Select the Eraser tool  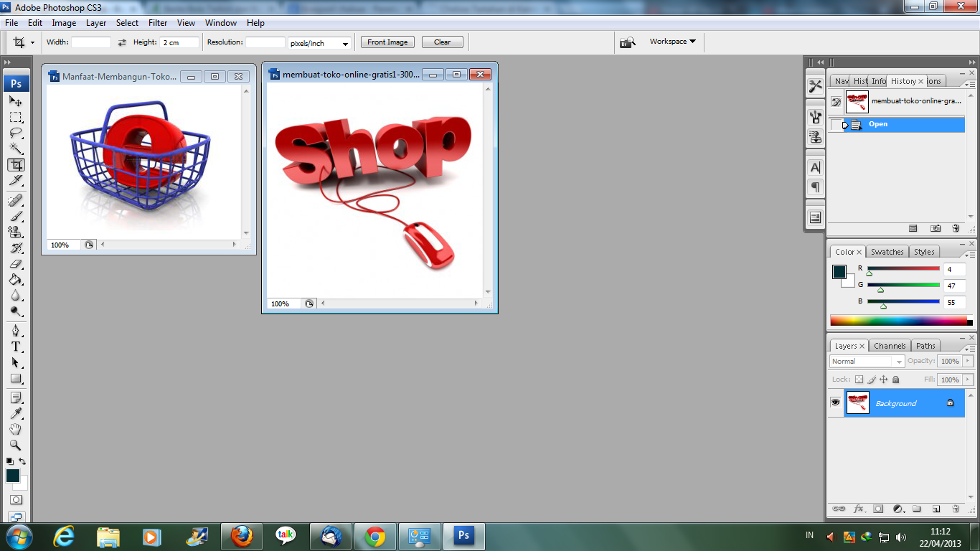[15, 263]
